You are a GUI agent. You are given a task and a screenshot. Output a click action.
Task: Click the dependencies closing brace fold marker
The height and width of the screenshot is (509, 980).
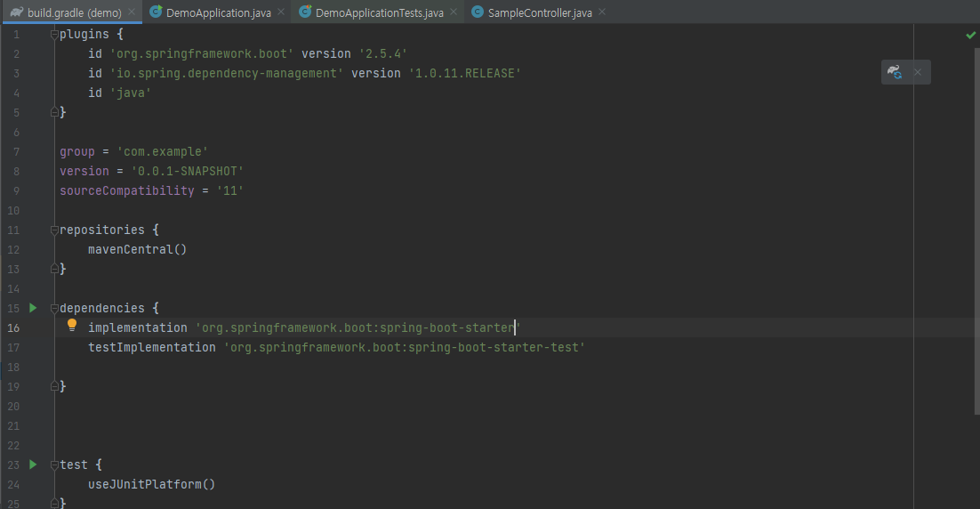pos(54,386)
